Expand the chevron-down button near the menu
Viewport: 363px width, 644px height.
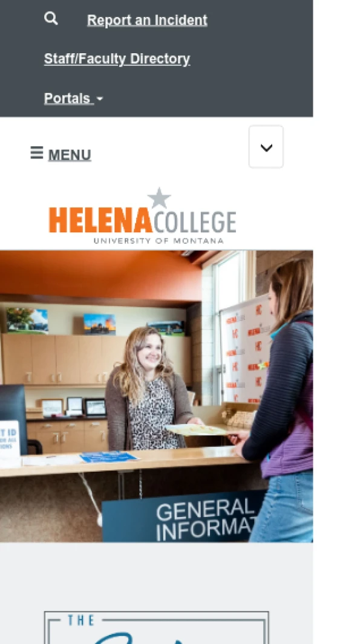point(266,147)
